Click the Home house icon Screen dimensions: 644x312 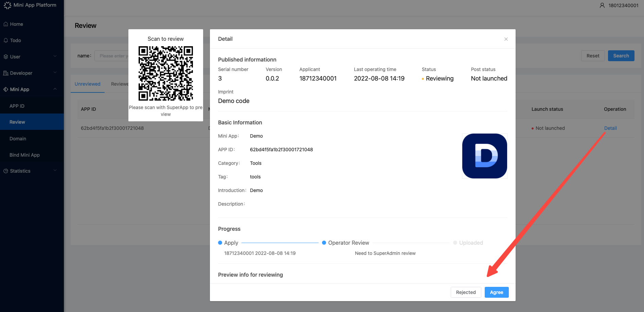pyautogui.click(x=6, y=24)
